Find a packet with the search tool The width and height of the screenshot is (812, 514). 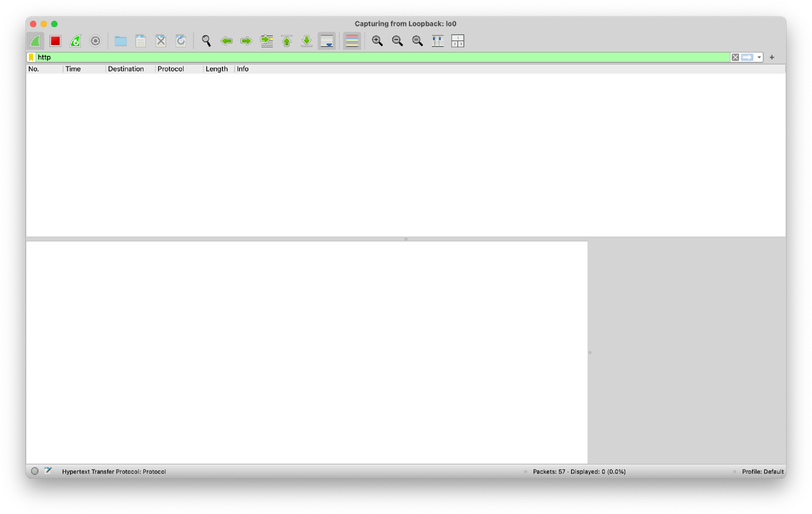coord(206,41)
